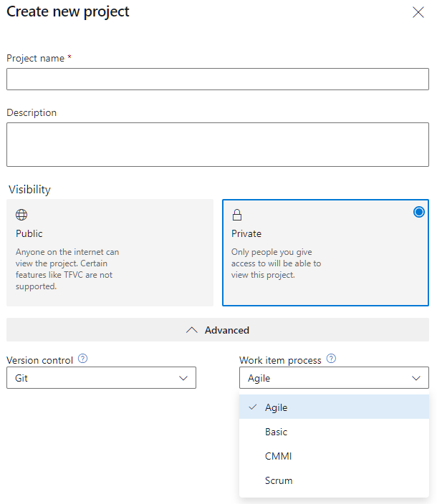
Task: Select the Private visibility radio button
Action: (x=418, y=212)
